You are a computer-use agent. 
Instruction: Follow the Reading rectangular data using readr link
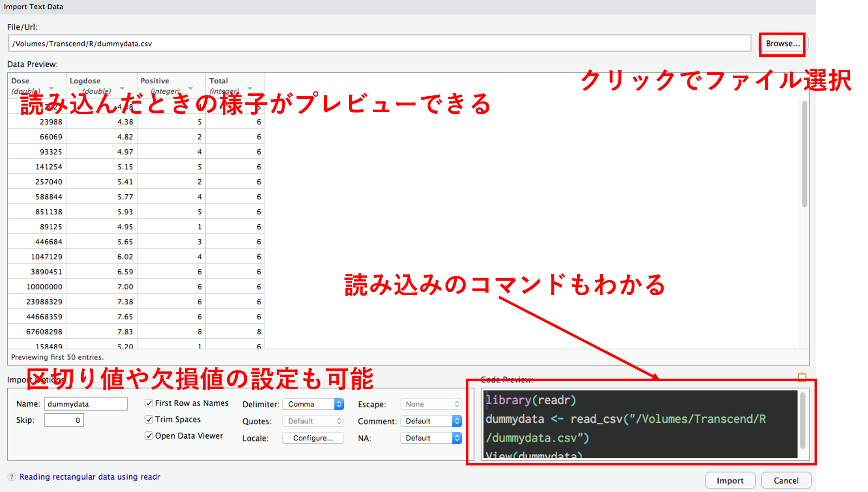(x=90, y=476)
